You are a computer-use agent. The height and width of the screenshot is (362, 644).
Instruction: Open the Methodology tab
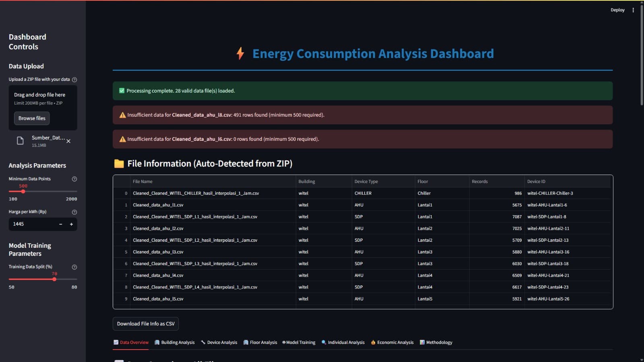tap(436, 343)
